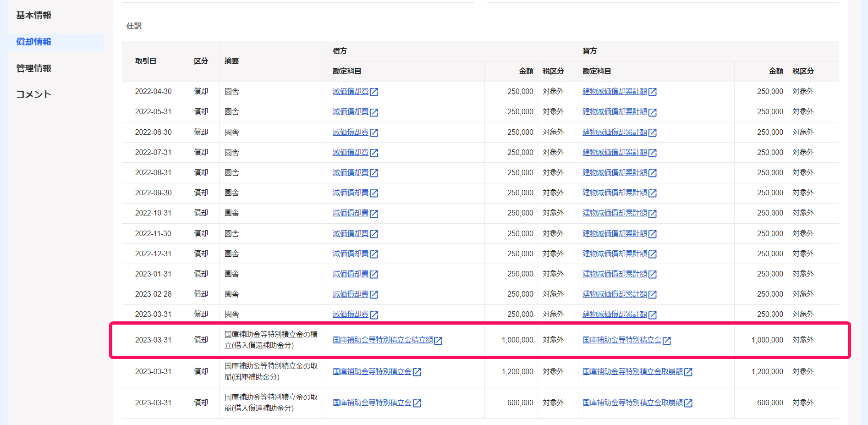Click external-link icon beside 建物減価償却累計額 on 2022-04-30
The height and width of the screenshot is (425, 868).
coord(653,92)
